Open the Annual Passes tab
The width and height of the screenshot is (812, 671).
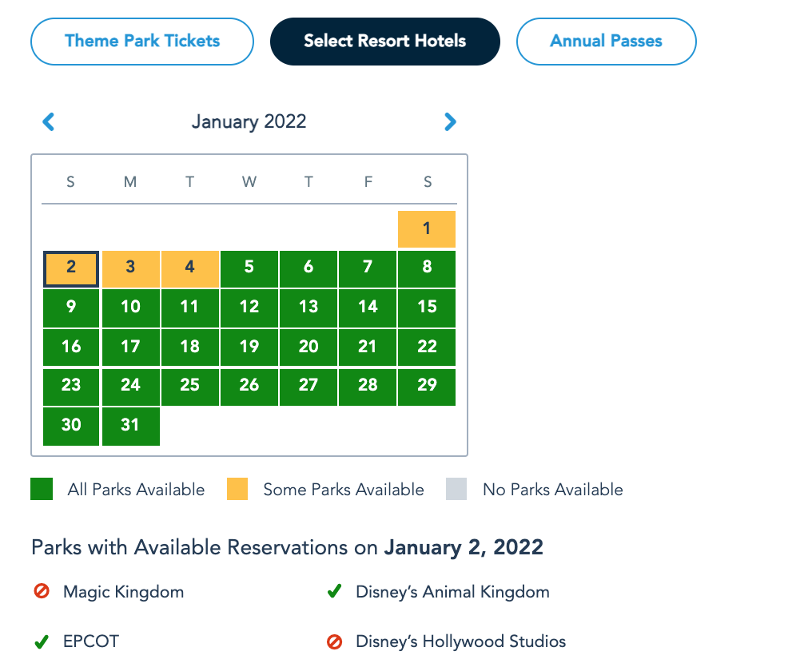(606, 42)
